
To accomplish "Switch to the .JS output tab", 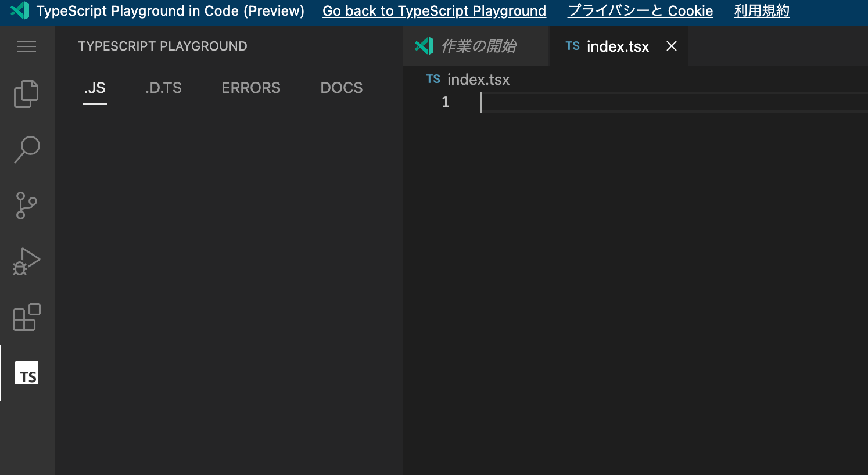I will (x=95, y=88).
